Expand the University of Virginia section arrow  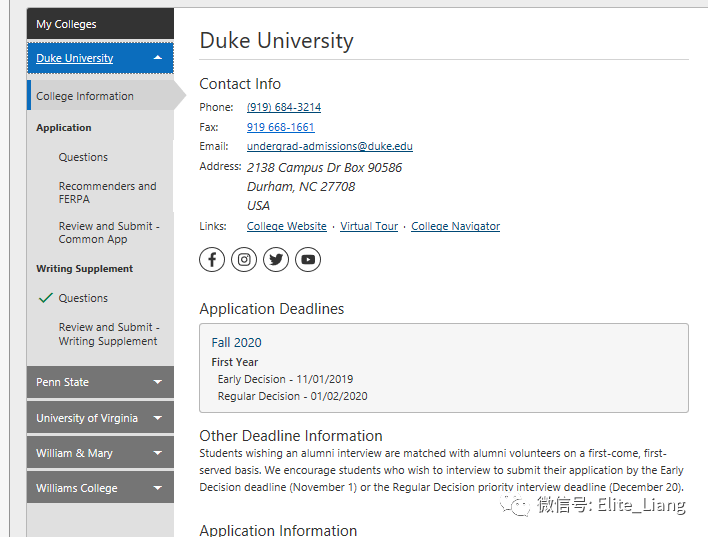coord(158,418)
